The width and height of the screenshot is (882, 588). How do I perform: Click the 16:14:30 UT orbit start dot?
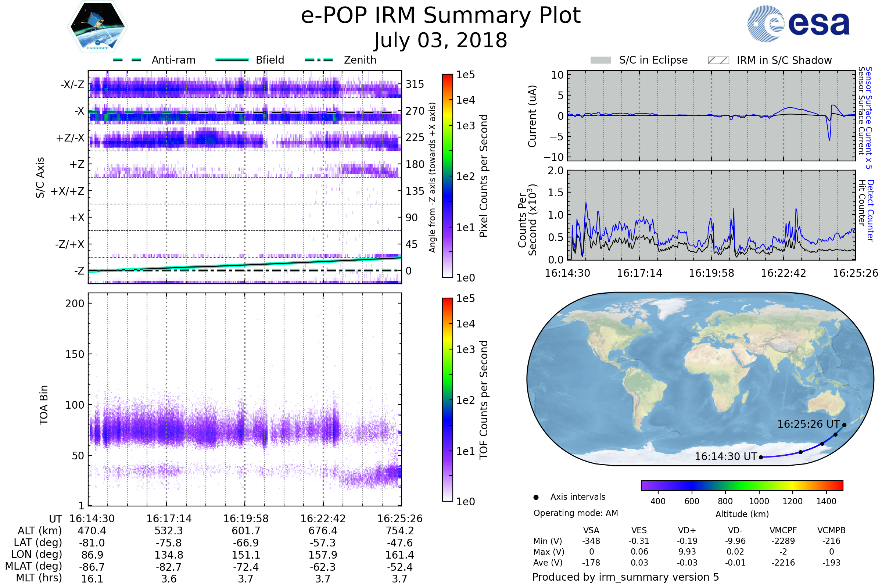tap(761, 457)
